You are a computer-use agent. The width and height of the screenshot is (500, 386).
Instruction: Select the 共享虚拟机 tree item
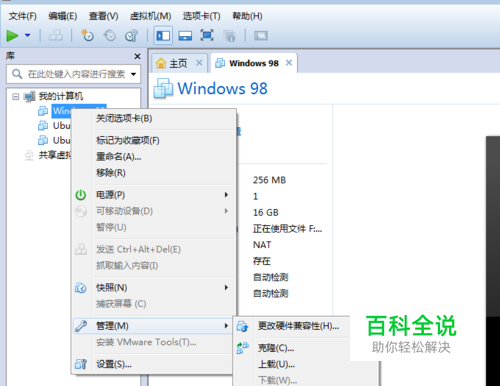(55, 155)
